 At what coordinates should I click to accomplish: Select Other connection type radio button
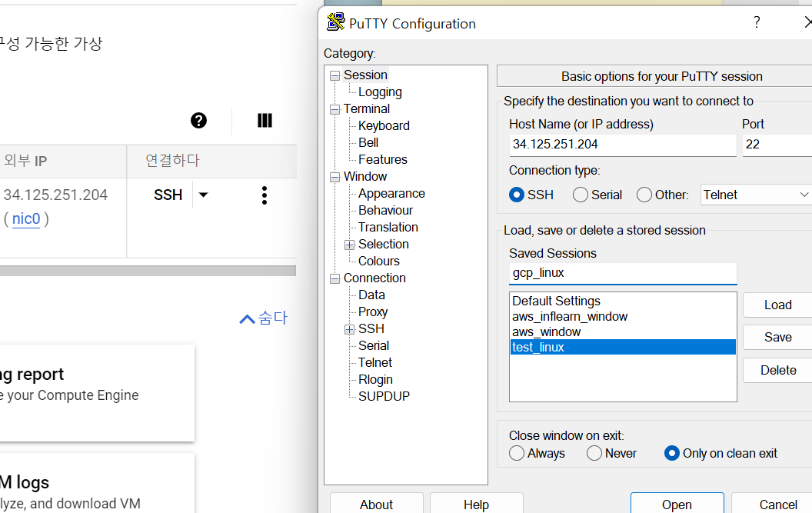[x=644, y=195]
